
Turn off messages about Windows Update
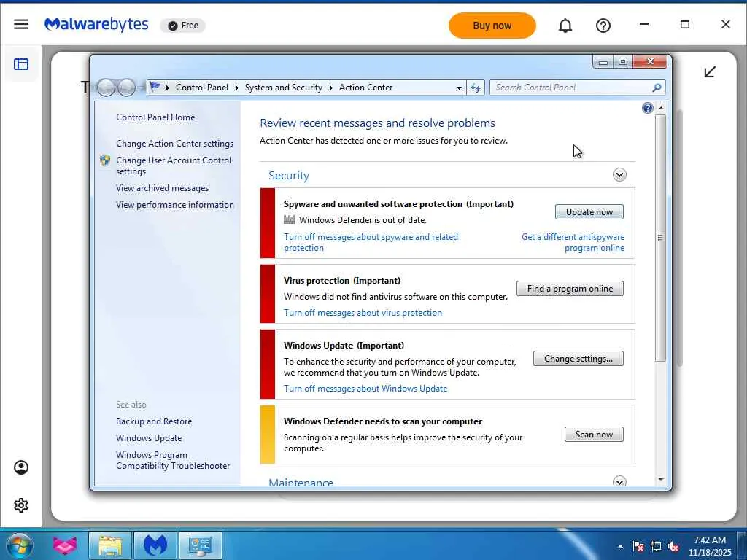365,389
